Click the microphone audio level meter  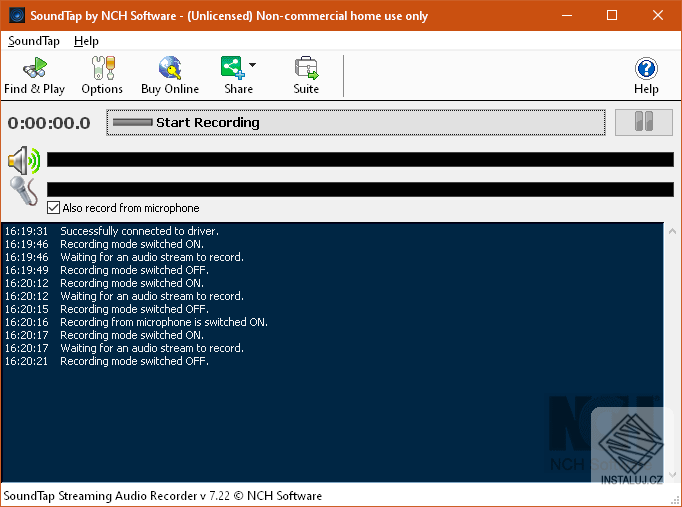(x=360, y=190)
